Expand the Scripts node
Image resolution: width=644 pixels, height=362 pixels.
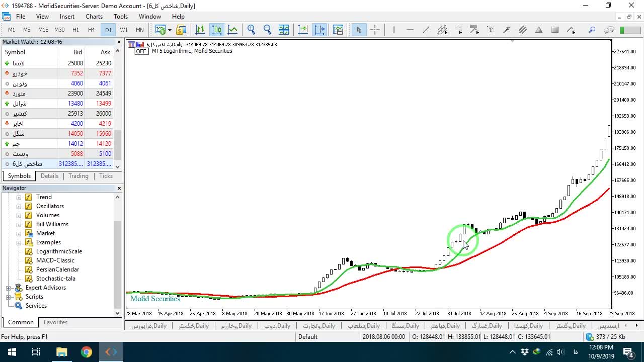pos(8,297)
